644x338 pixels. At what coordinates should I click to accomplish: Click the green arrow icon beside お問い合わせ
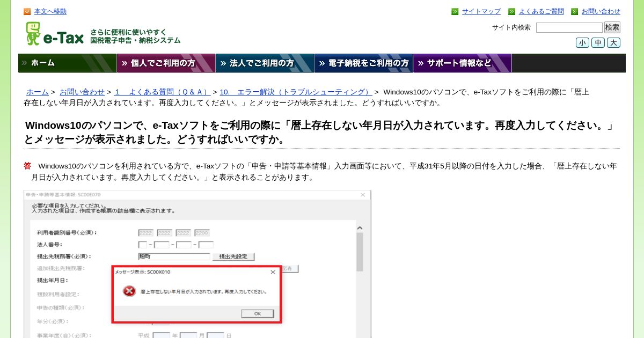[575, 11]
